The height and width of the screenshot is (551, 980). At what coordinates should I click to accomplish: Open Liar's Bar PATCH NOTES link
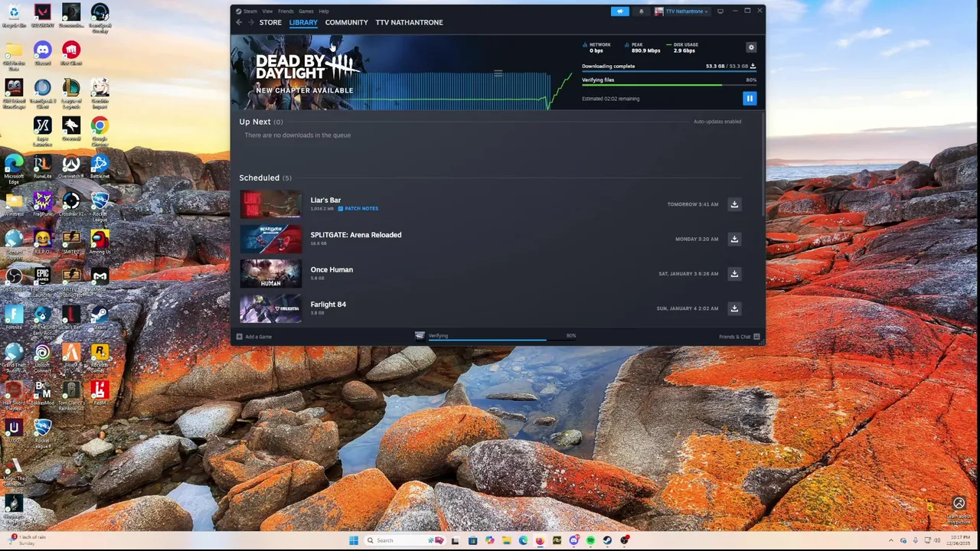click(x=358, y=208)
